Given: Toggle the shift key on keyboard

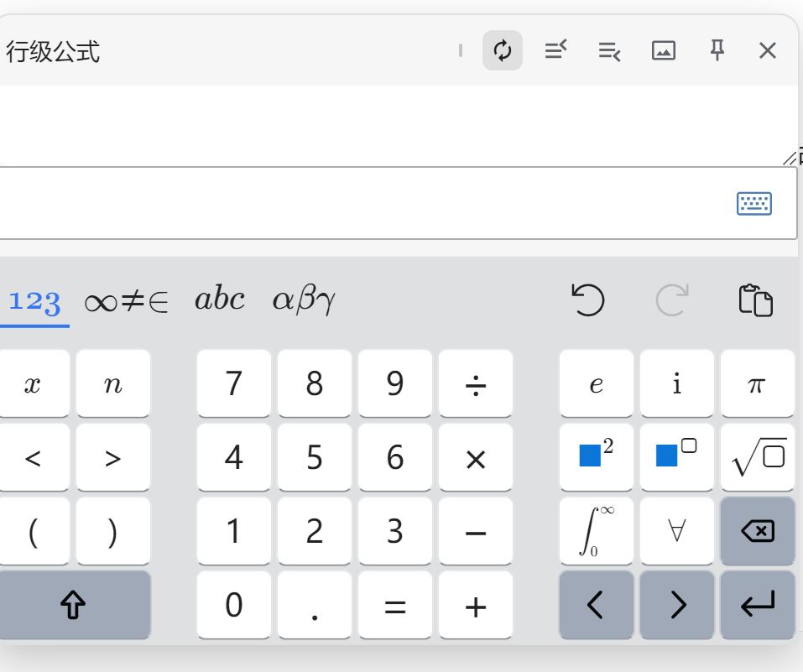Looking at the screenshot, I should (x=74, y=605).
